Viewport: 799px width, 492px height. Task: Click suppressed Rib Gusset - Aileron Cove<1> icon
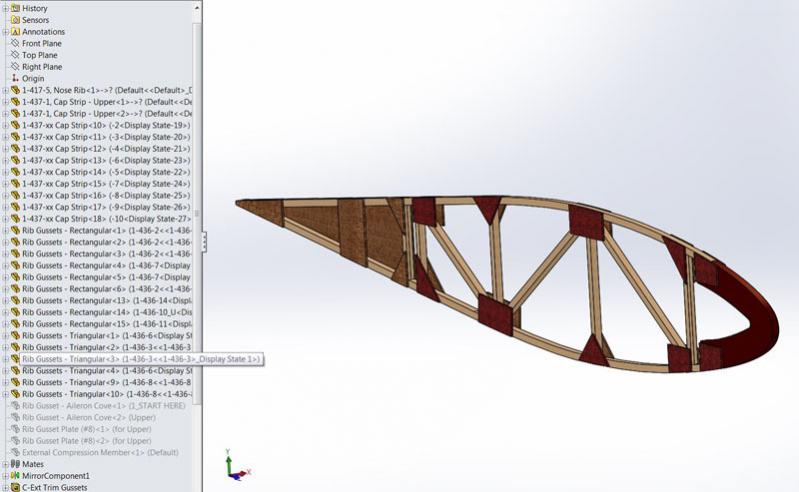[15, 406]
